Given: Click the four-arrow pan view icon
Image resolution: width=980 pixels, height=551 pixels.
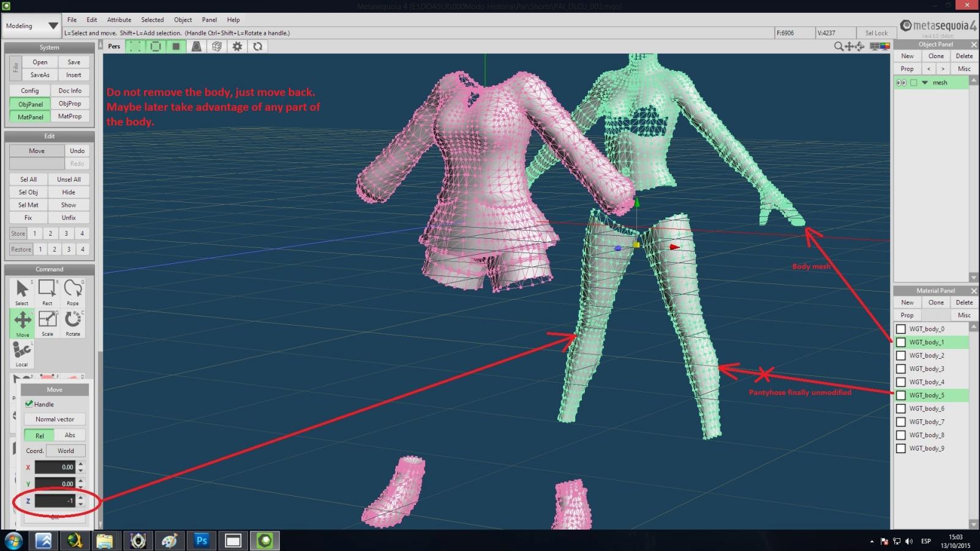Looking at the screenshot, I should tap(849, 47).
